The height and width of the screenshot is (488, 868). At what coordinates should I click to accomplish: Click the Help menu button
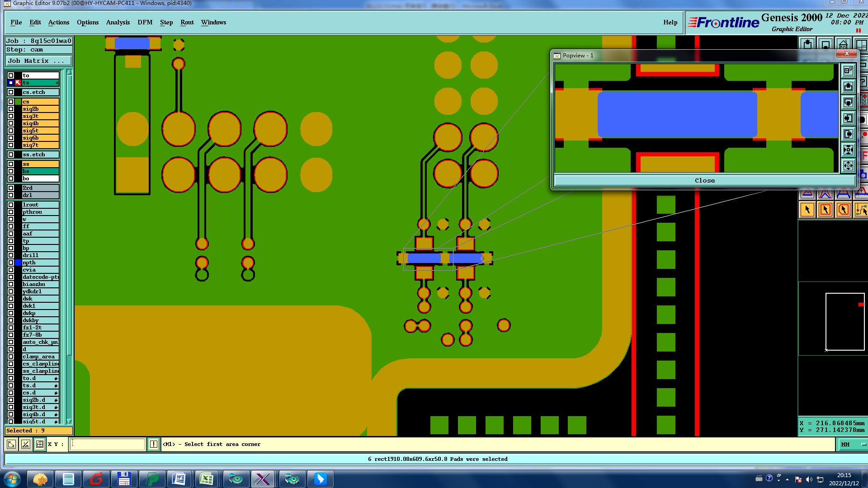pyautogui.click(x=670, y=22)
